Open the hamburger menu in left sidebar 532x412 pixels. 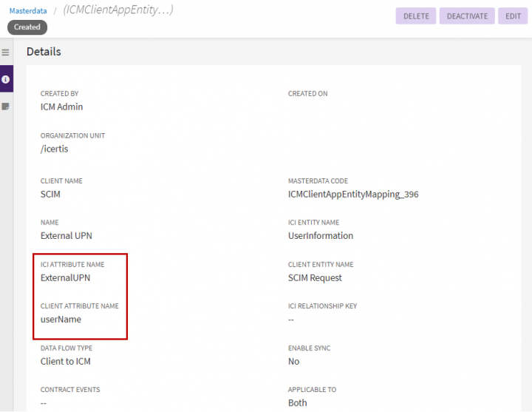[x=6, y=53]
